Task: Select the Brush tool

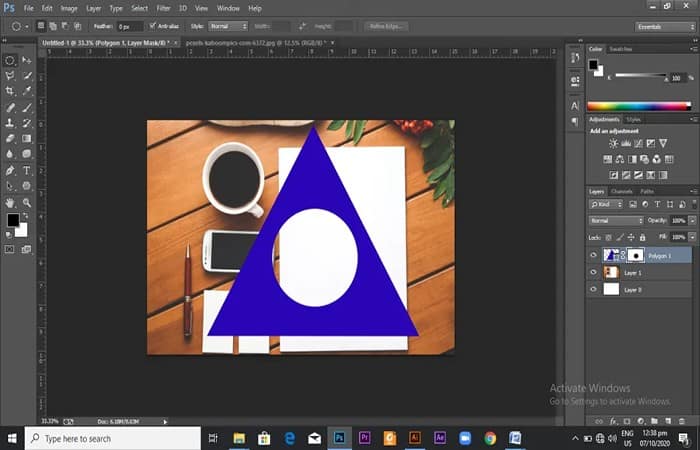Action: tap(27, 108)
